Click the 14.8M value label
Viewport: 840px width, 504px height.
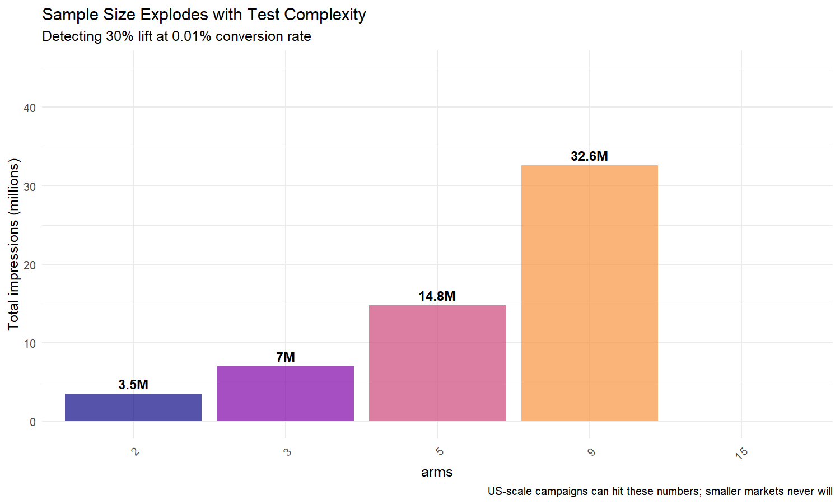pos(437,296)
